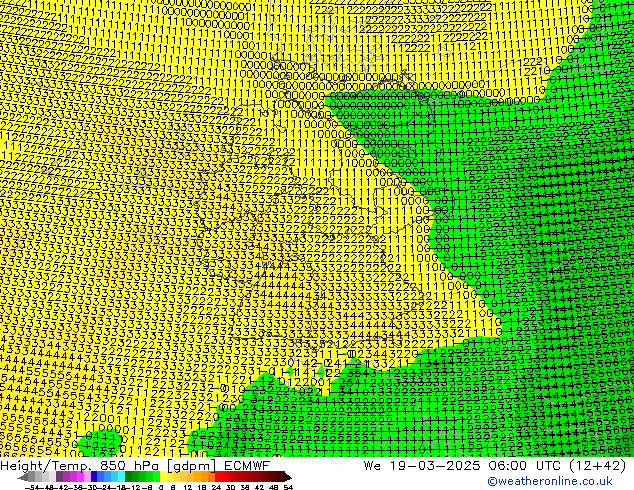The height and width of the screenshot is (490, 634).
Task: Click the date We 19-03-2025 06:00 UTC
Action: 464,466
